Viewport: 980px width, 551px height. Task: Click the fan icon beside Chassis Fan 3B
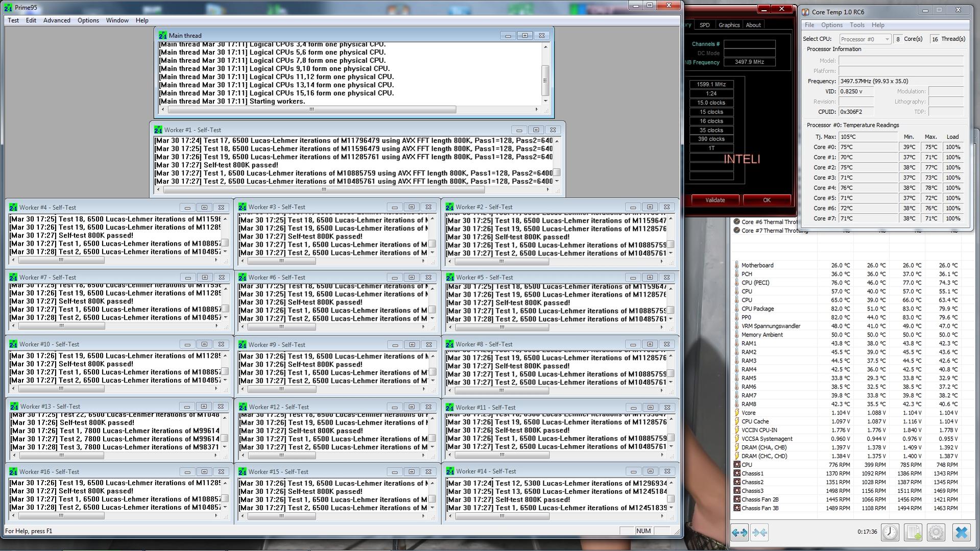click(x=736, y=508)
